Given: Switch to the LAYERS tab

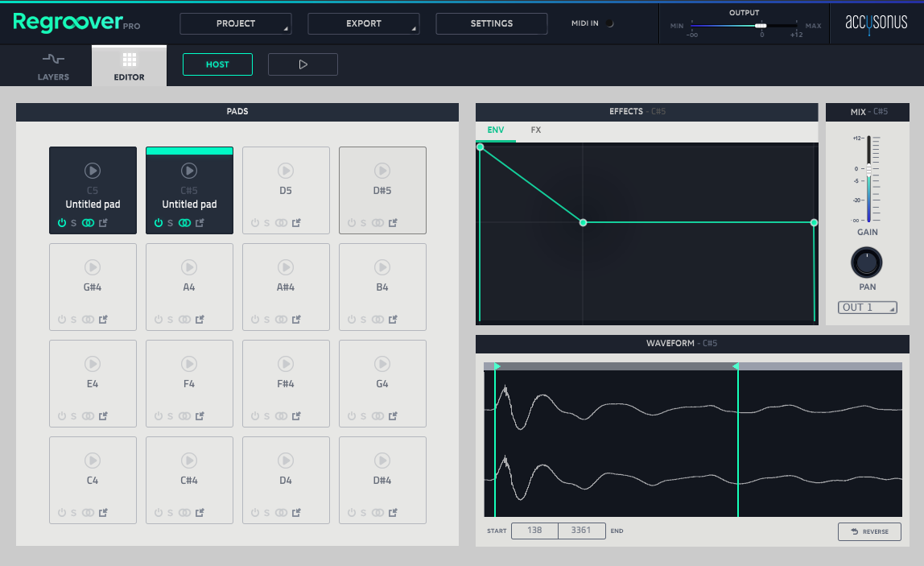Looking at the screenshot, I should (53, 67).
